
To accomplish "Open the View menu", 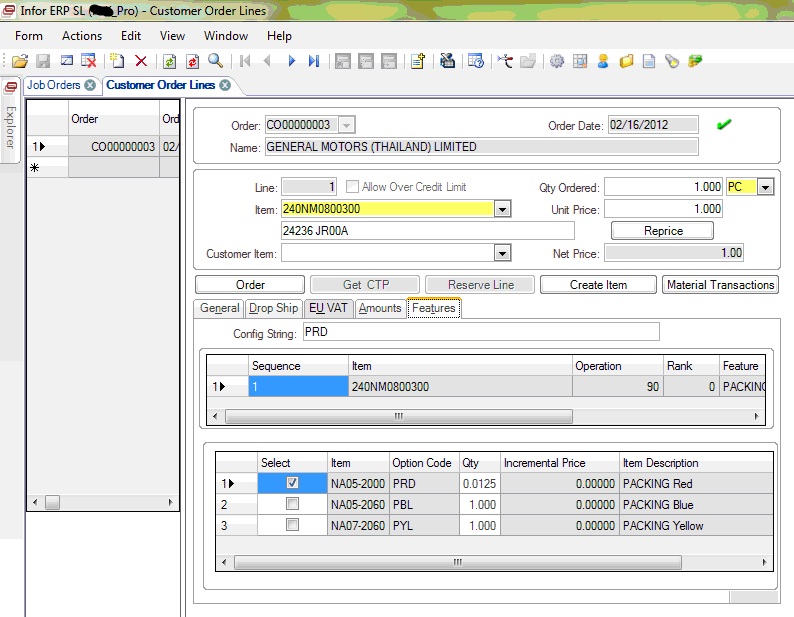I will click(x=172, y=36).
